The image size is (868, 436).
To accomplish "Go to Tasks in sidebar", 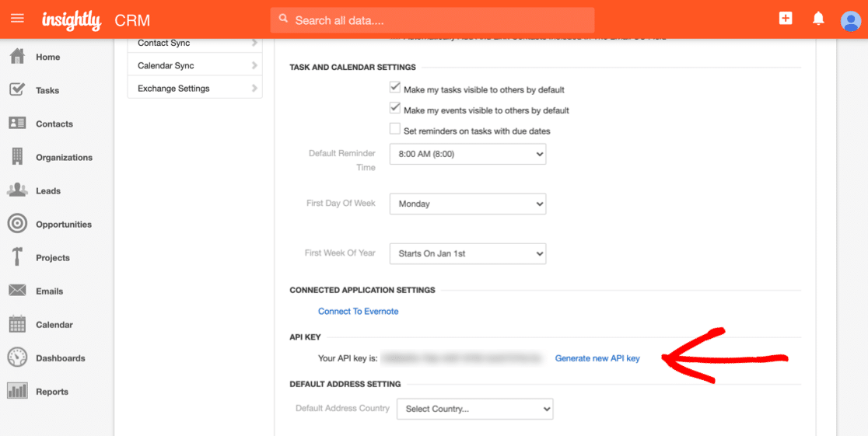I will point(47,90).
